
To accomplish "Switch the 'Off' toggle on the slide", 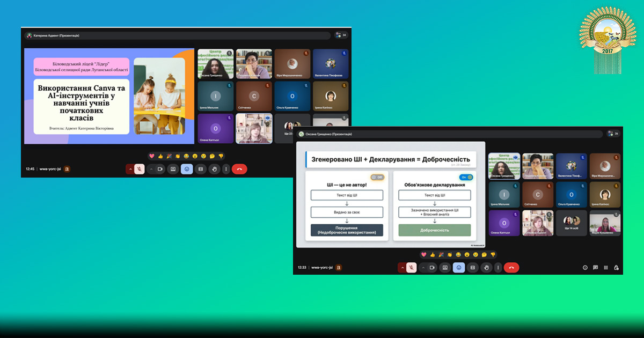I will coord(377,177).
